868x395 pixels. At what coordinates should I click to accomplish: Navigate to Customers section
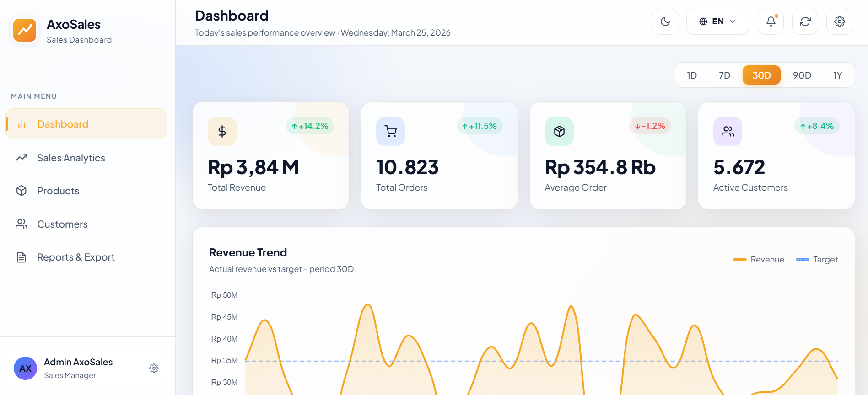[x=86, y=224]
